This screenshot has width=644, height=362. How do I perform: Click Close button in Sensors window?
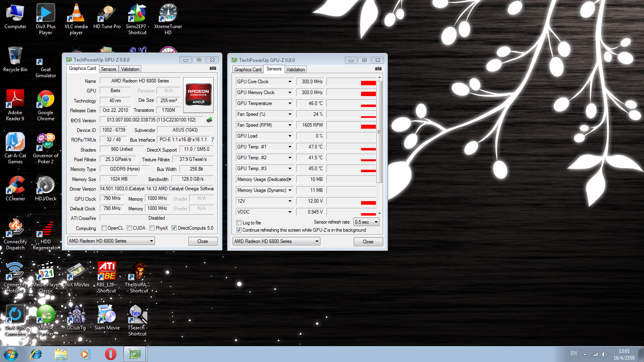[x=368, y=242]
